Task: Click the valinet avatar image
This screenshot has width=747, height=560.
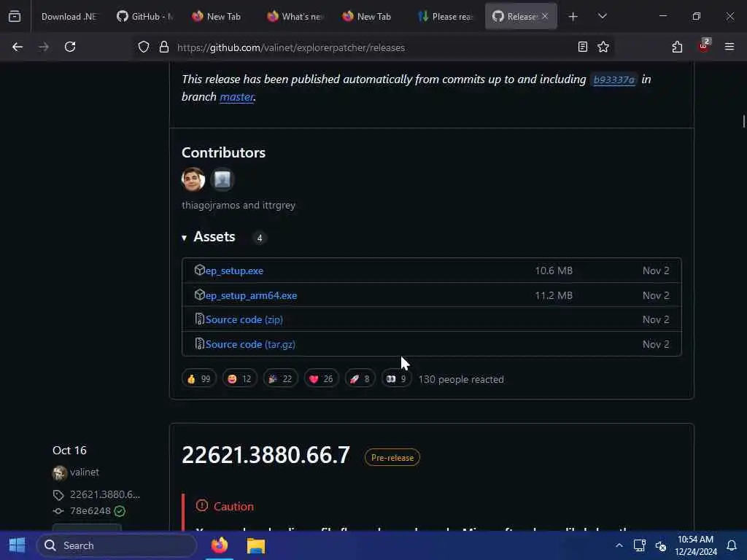Action: [60, 472]
